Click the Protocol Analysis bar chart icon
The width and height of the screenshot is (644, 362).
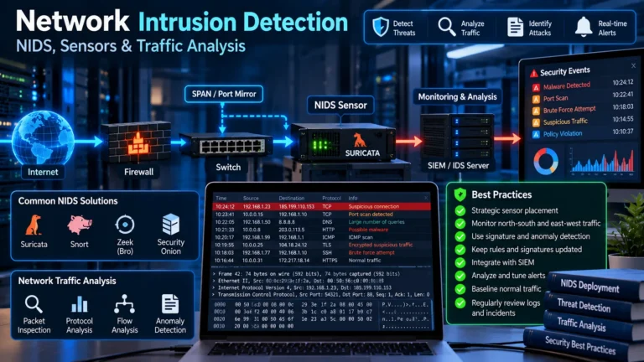(x=80, y=304)
